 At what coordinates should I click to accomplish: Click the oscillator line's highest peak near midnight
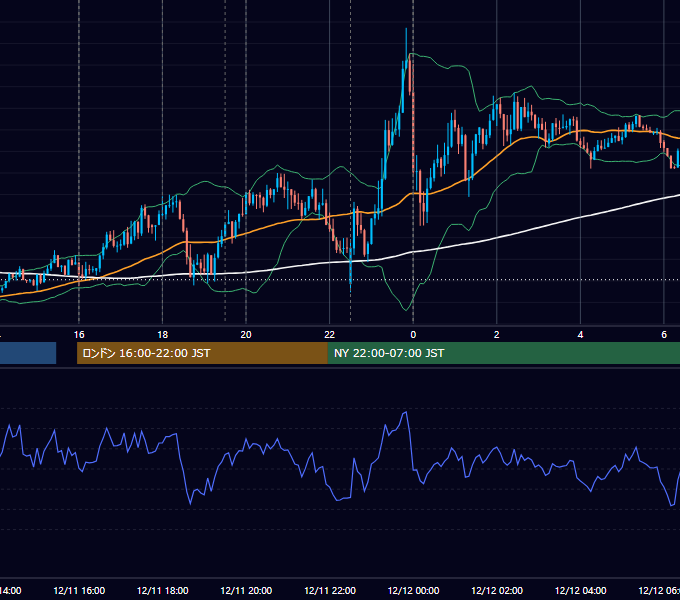406,412
